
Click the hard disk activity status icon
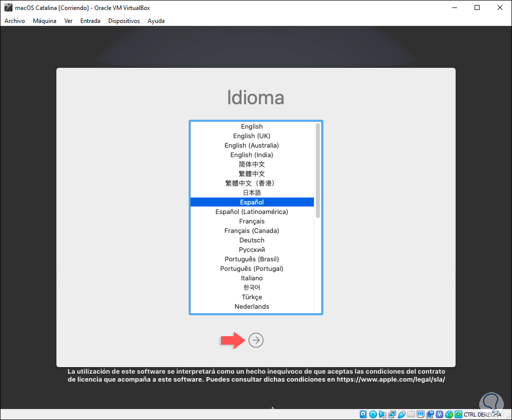click(x=363, y=415)
